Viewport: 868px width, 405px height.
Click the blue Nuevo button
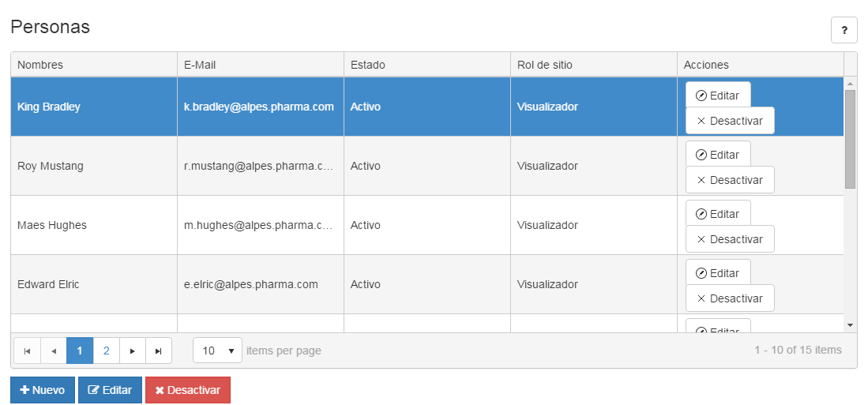[x=43, y=390]
